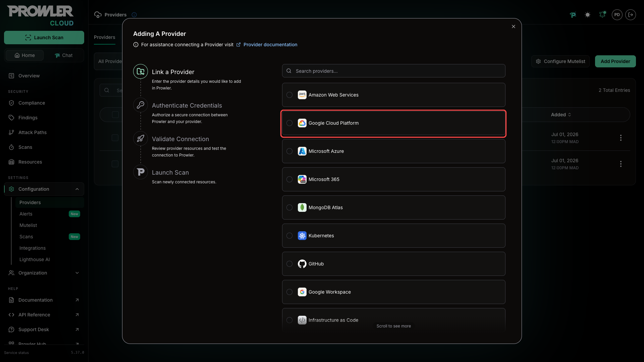Click the Launch Scan step Prowler icon

pos(141,172)
